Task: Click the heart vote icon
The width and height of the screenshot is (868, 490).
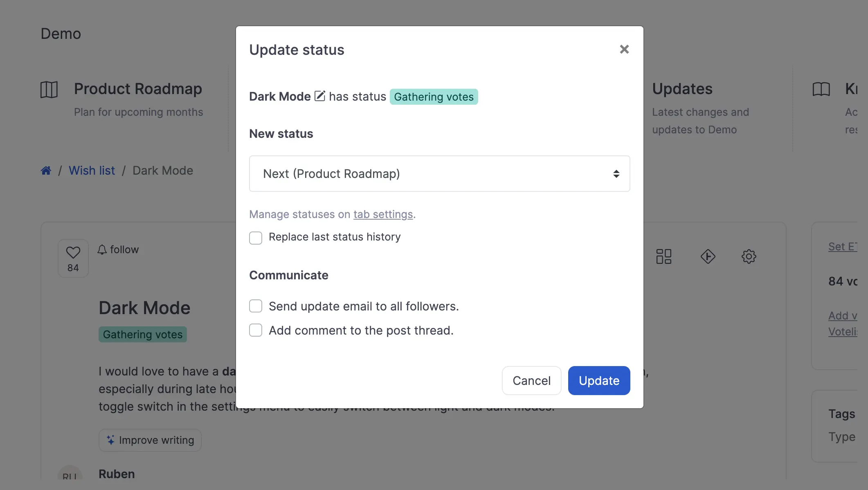Action: tap(73, 252)
